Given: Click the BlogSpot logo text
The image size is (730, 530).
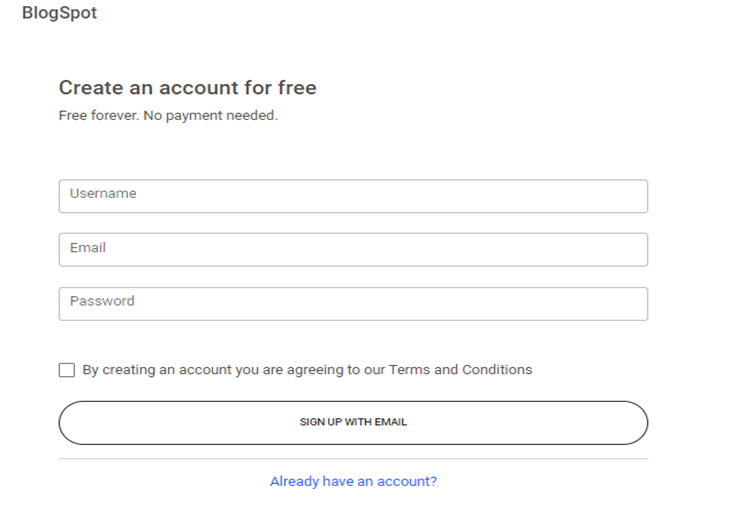Looking at the screenshot, I should tap(59, 13).
